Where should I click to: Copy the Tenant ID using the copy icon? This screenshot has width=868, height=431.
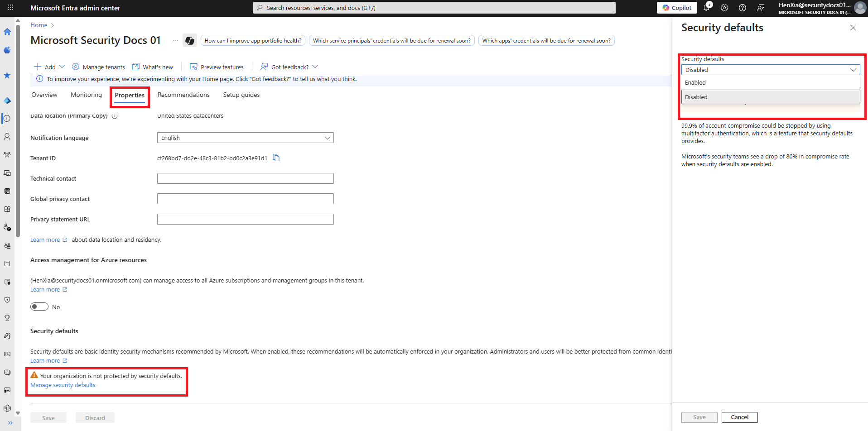(x=276, y=158)
